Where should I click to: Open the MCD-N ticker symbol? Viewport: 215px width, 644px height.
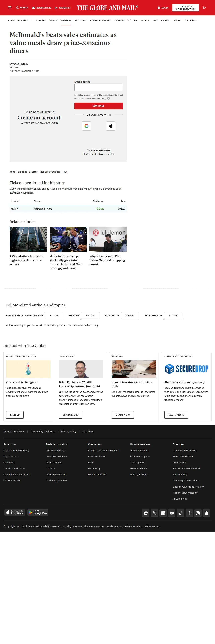pos(15,209)
